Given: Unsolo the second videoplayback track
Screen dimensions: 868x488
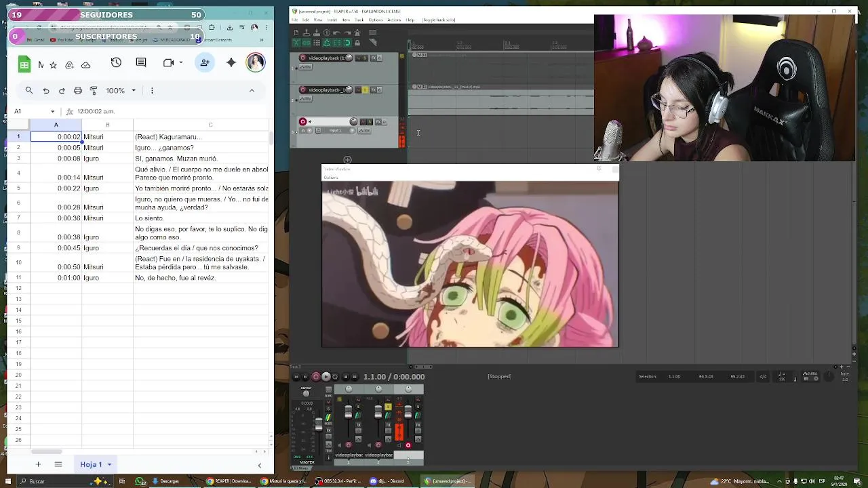Looking at the screenshot, I should tap(366, 89).
